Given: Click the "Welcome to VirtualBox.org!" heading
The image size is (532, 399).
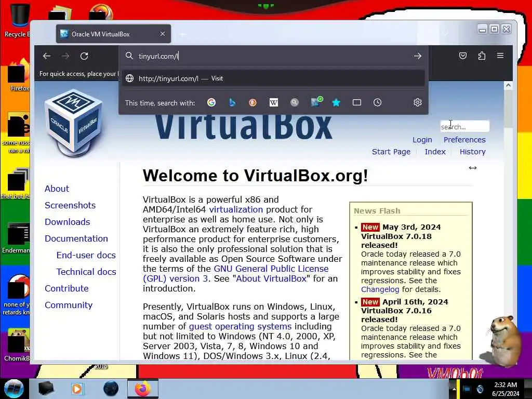Looking at the screenshot, I should tap(255, 176).
